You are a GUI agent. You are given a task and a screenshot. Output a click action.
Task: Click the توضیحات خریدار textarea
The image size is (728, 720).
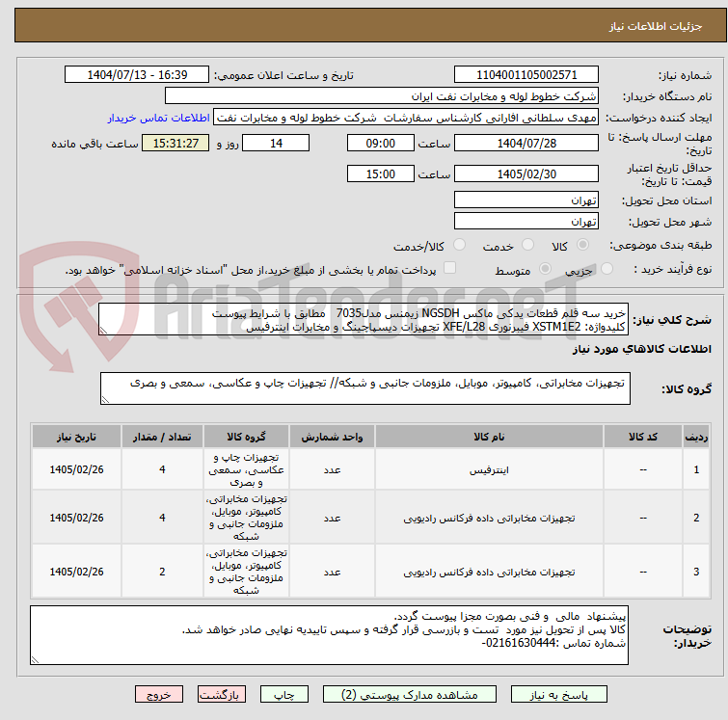point(329,635)
